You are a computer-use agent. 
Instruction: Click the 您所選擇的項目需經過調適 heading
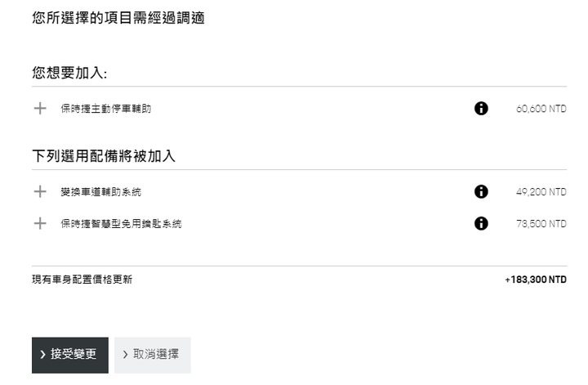click(118, 18)
